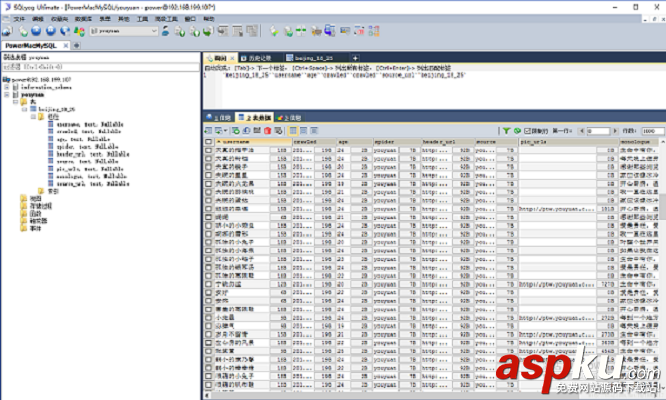666x400 pixels.
Task: Click the crawled column header
Action: coord(313,142)
